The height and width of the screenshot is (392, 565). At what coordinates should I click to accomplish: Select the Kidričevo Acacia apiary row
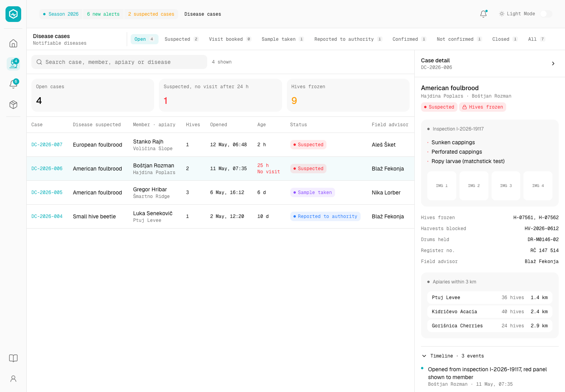[x=490, y=312]
